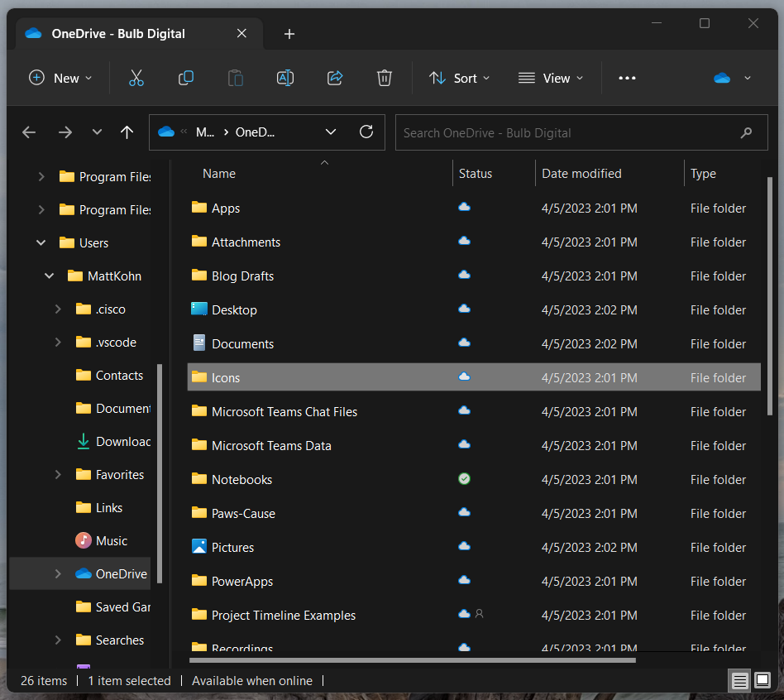The image size is (784, 700).
Task: Expand the address bar history dropdown
Action: [331, 132]
